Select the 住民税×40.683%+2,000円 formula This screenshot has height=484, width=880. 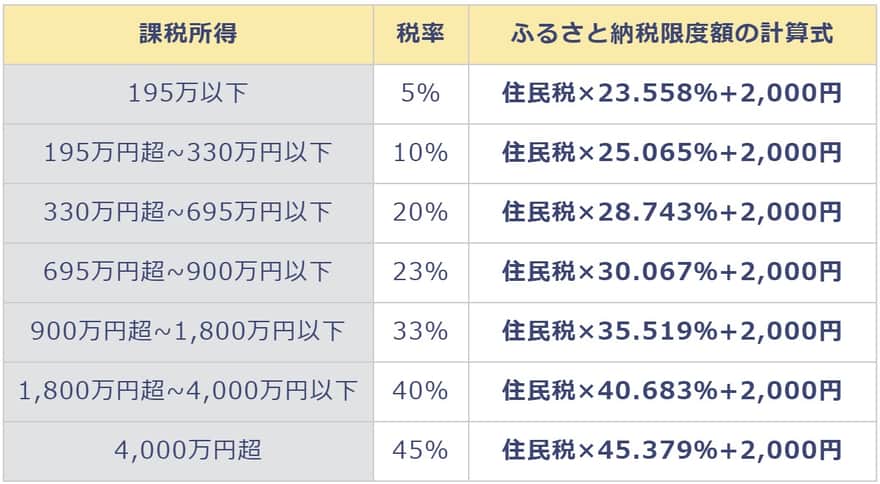point(672,392)
